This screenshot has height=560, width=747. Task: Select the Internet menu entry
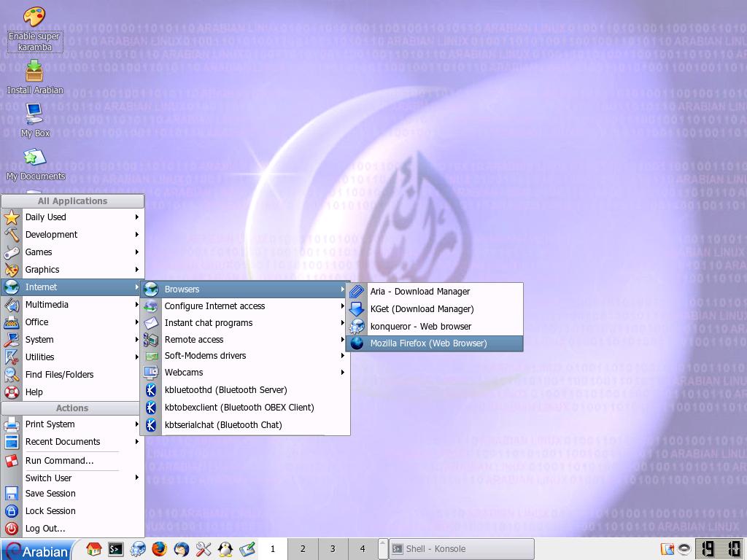[72, 287]
